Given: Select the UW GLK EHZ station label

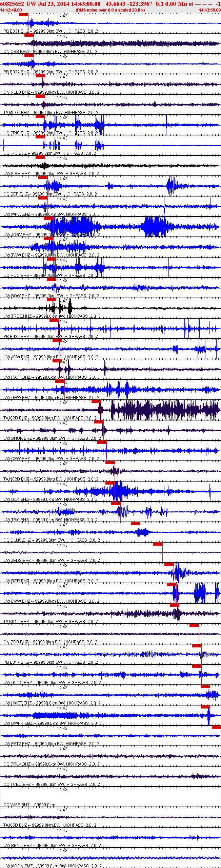Looking at the screenshot, I should (x=51, y=499).
